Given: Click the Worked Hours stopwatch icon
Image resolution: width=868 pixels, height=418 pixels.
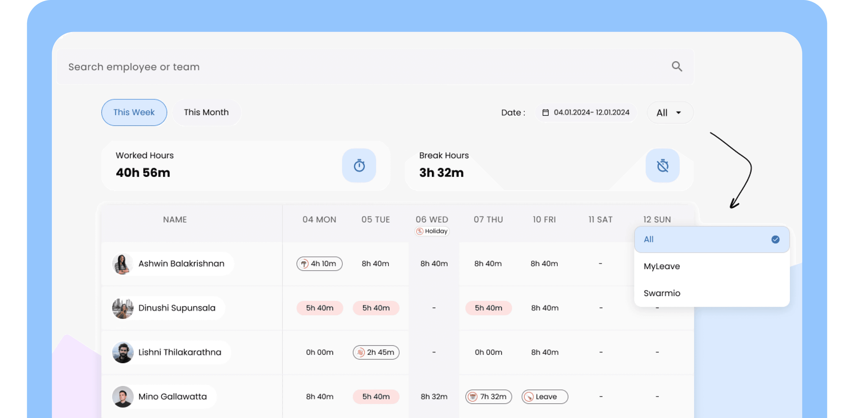Looking at the screenshot, I should (359, 166).
